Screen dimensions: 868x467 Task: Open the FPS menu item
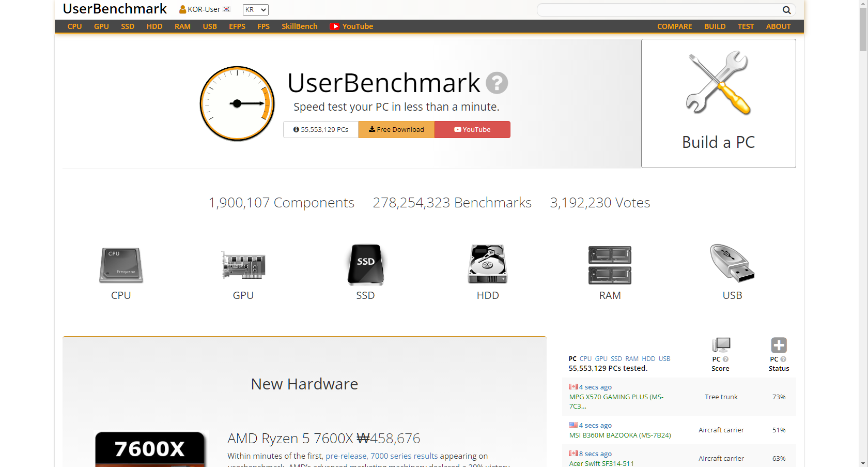263,26
